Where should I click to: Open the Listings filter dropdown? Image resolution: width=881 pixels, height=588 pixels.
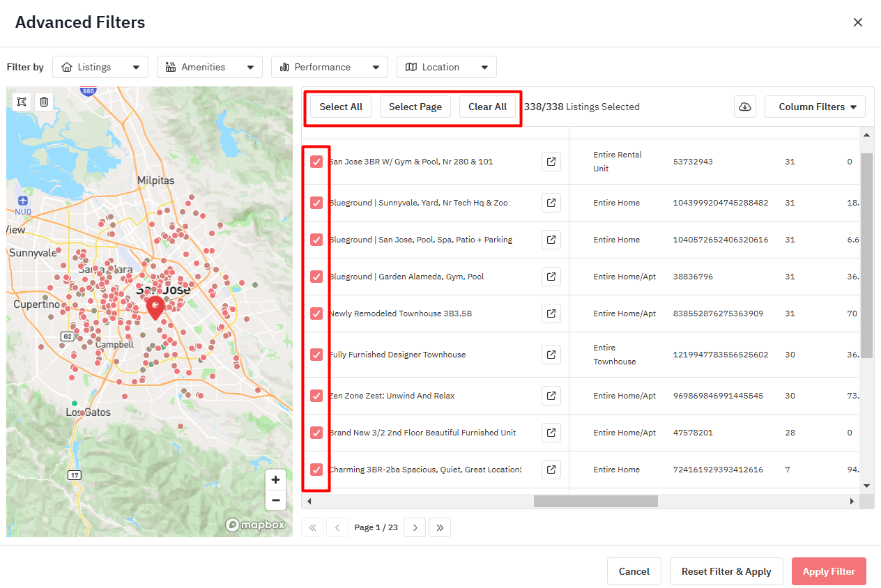click(x=100, y=66)
